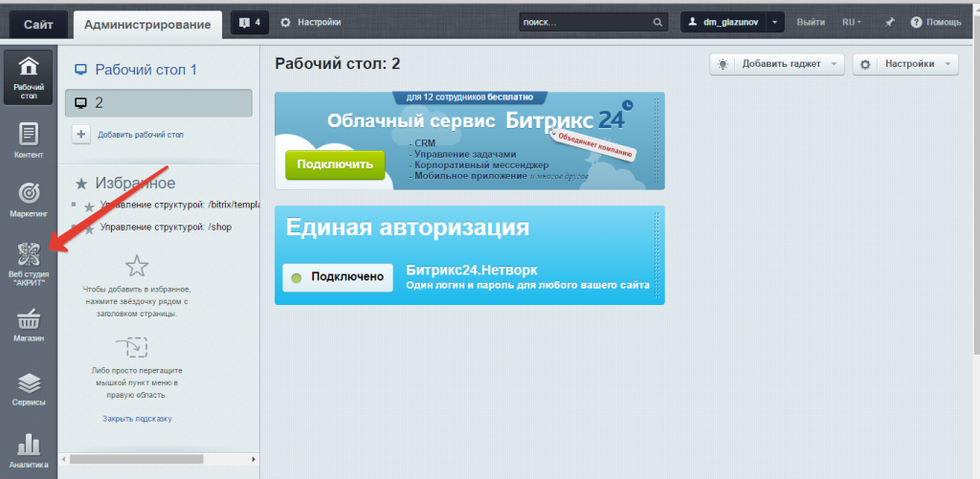Click the scrollbar left arrow in left panel
This screenshot has width=980, height=479.
pyautogui.click(x=64, y=459)
